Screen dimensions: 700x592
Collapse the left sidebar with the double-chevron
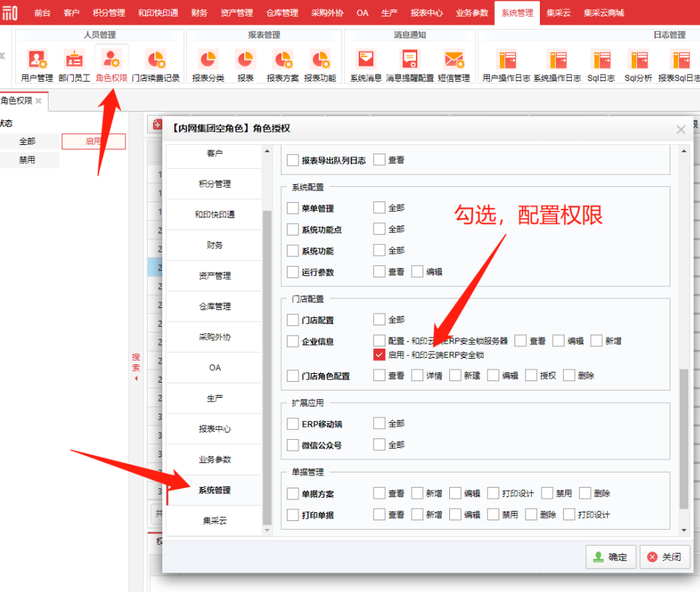coord(4,57)
